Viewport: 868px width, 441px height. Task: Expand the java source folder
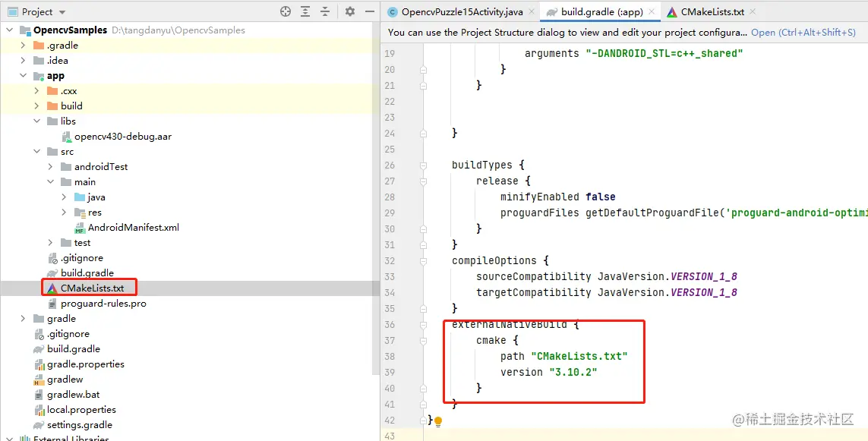click(x=65, y=197)
